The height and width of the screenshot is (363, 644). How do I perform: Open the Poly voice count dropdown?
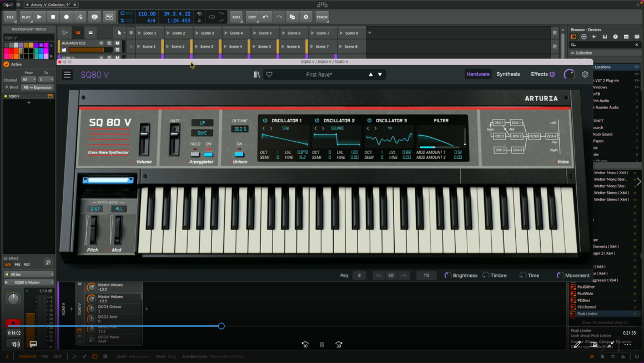click(359, 275)
